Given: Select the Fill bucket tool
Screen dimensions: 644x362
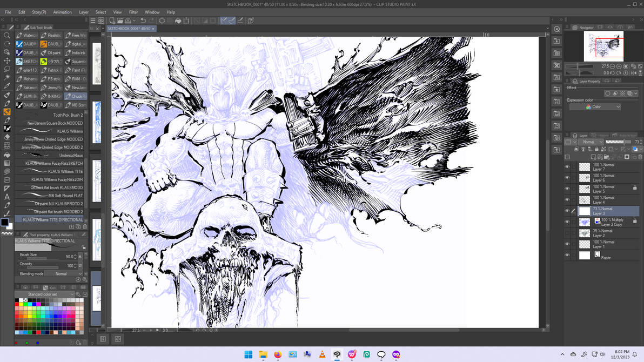Looking at the screenshot, I should tap(7, 155).
